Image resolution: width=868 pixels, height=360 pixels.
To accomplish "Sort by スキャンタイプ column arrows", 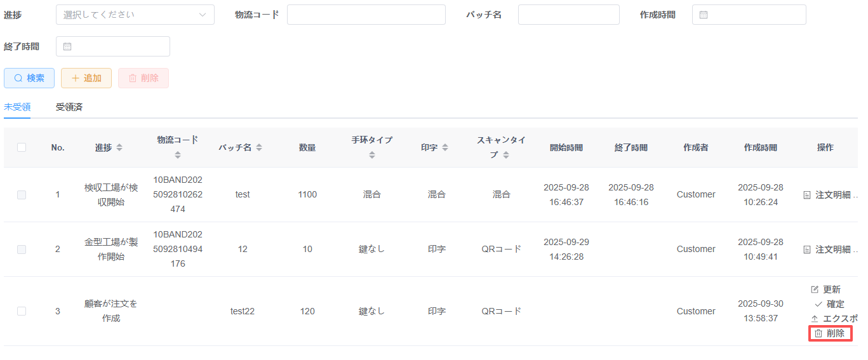I will click(506, 155).
